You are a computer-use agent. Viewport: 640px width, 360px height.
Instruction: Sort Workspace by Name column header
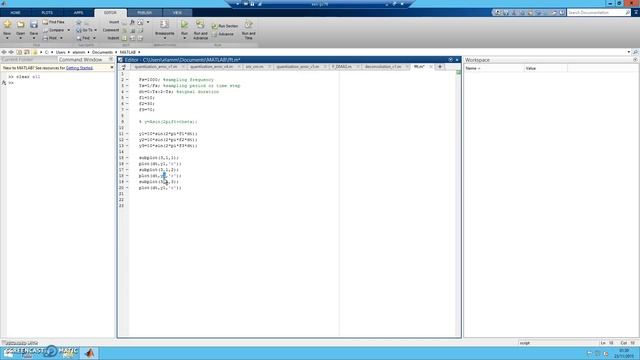click(x=494, y=68)
